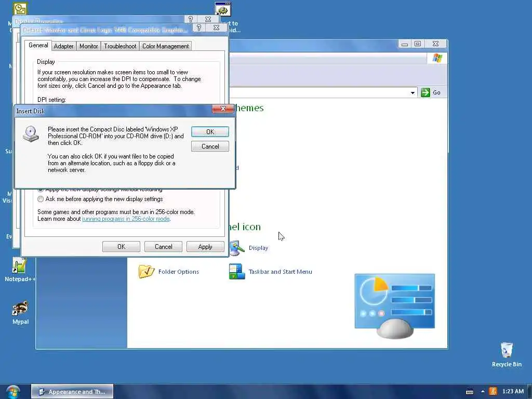The width and height of the screenshot is (532, 399).
Task: Open the running programs in 256-color mode link
Action: 126,219
